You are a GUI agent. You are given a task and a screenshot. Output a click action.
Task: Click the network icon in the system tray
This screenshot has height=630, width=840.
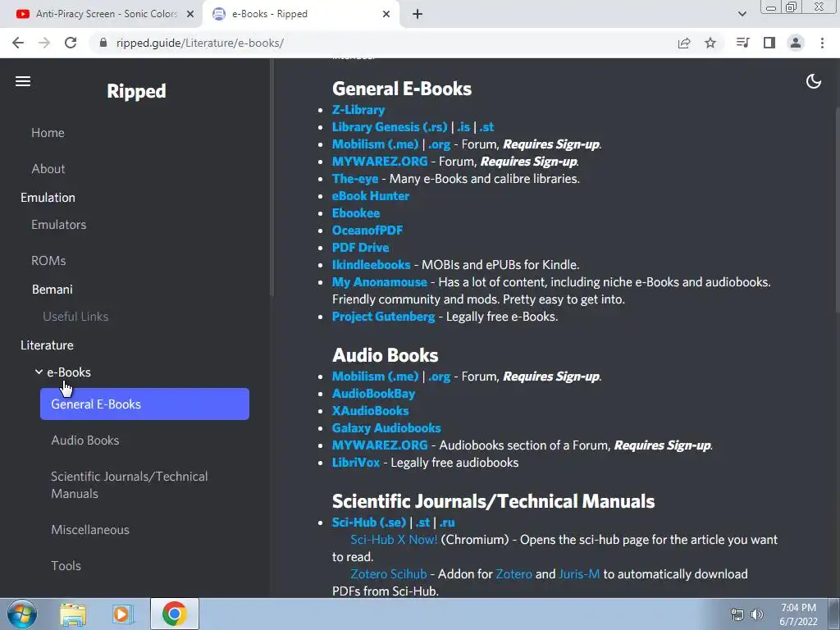click(x=737, y=614)
